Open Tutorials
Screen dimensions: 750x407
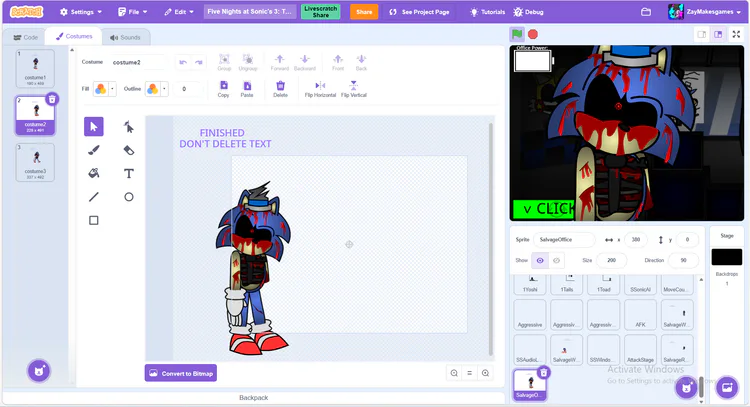[487, 12]
